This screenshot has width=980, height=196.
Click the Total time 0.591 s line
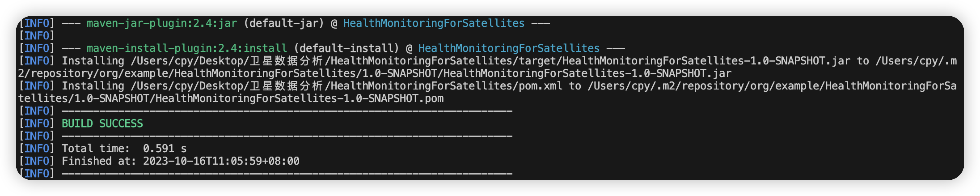124,149
